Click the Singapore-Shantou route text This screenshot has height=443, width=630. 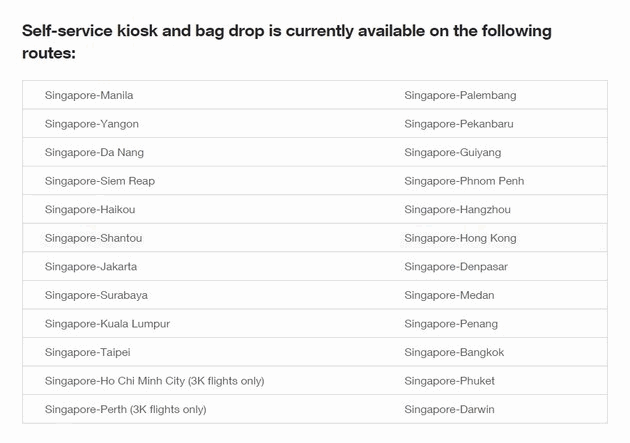click(93, 238)
